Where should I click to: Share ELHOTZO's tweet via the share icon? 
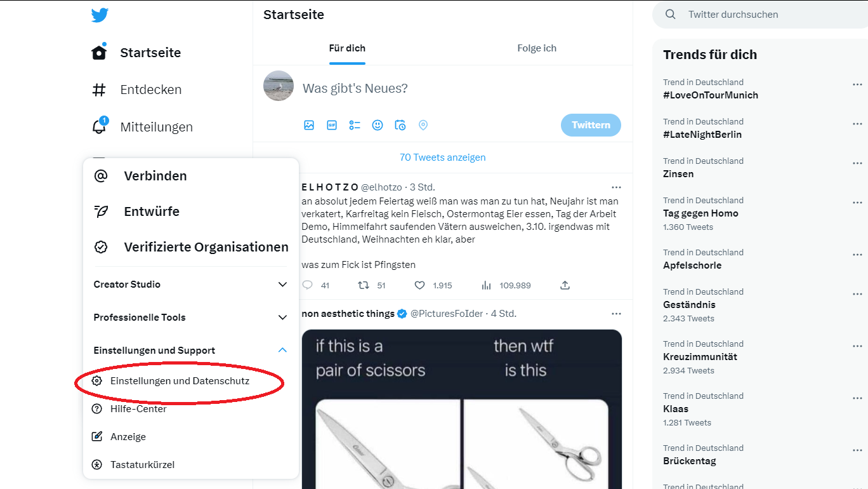click(x=565, y=285)
